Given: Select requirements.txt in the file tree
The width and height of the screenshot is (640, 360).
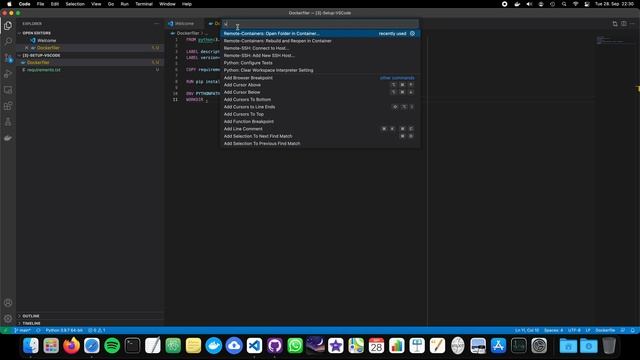Looking at the screenshot, I should pyautogui.click(x=90, y=70).
